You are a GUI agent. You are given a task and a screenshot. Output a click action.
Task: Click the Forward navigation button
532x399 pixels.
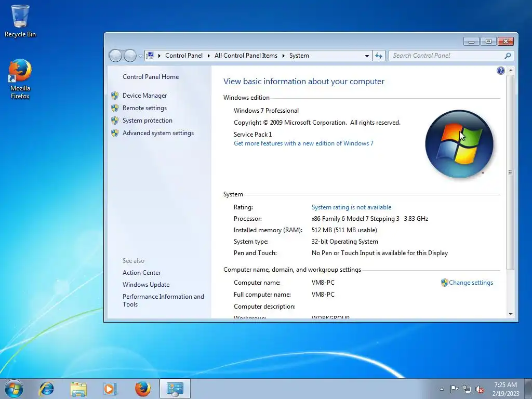130,56
